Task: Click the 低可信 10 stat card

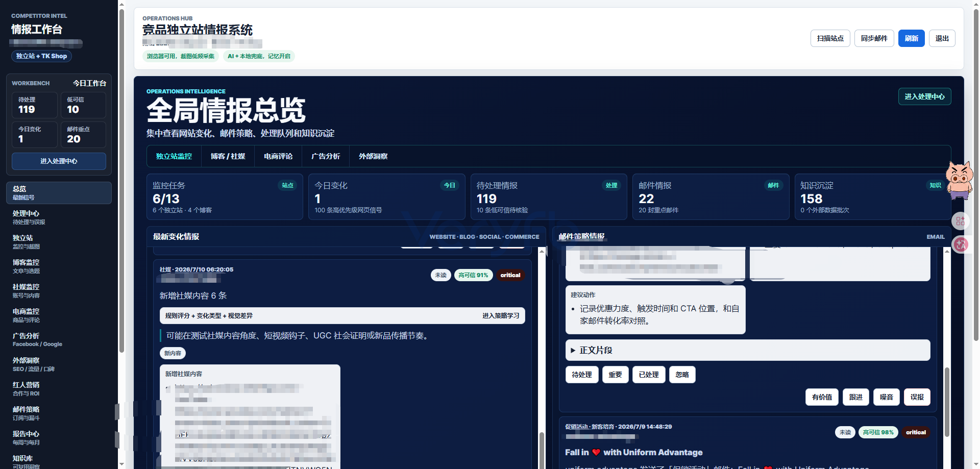Action: pyautogui.click(x=83, y=105)
